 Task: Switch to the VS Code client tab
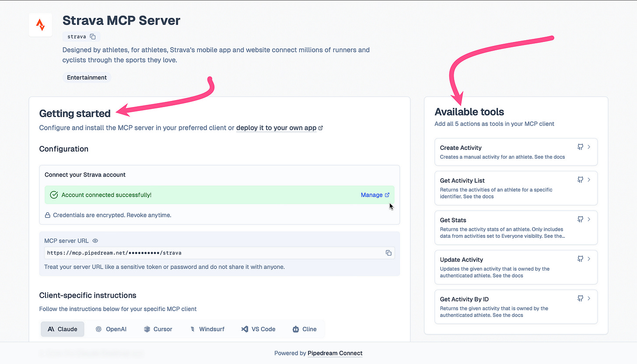259,329
